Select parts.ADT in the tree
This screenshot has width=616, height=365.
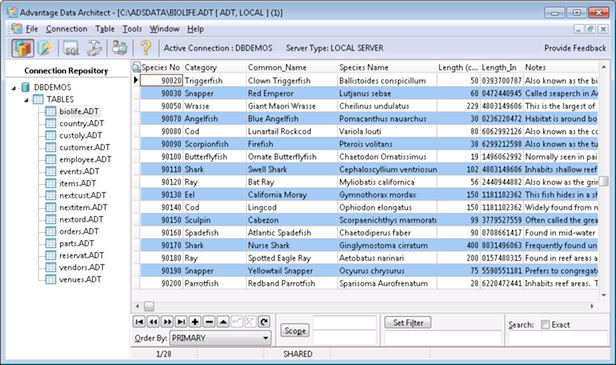click(x=76, y=244)
